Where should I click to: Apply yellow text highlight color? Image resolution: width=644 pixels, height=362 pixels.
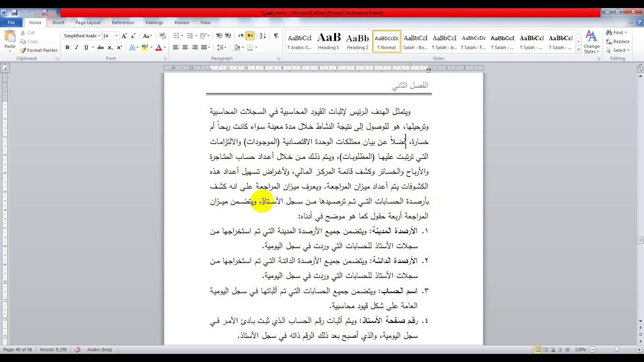[144, 47]
